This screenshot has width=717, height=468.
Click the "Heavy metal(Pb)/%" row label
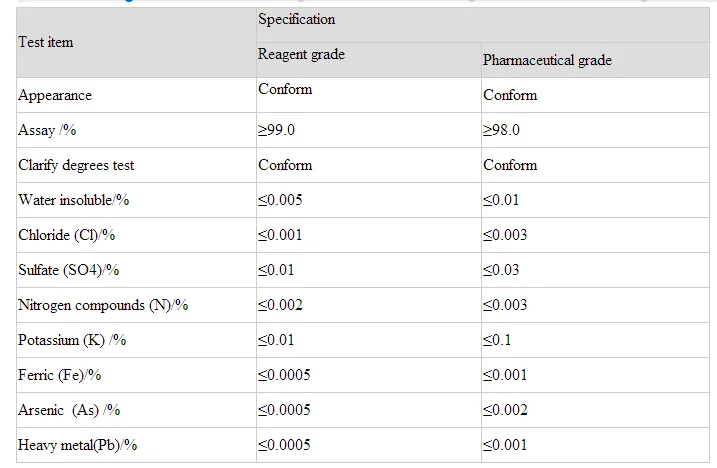pos(78,445)
